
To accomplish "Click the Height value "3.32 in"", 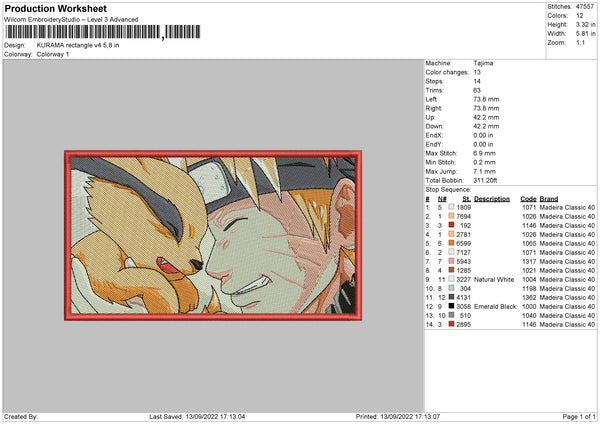I will coord(585,24).
